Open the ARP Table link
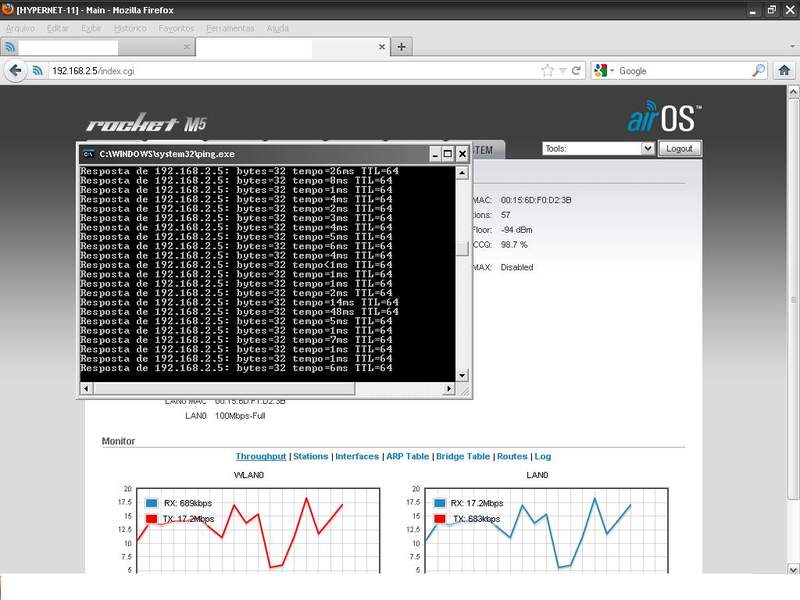Viewport: 800px width, 600px height. [407, 456]
